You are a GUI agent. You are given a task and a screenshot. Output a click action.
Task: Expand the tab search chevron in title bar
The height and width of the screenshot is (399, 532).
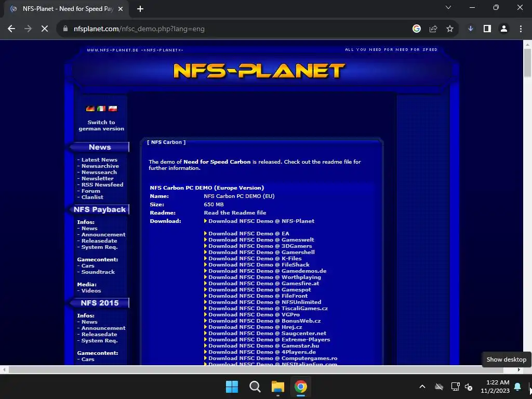pyautogui.click(x=448, y=7)
